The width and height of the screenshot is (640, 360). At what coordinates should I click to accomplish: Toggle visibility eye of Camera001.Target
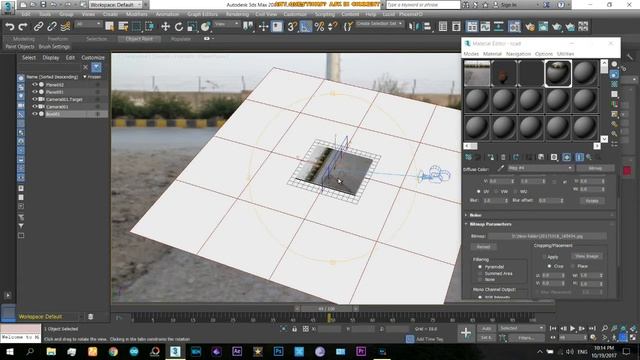tap(35, 99)
